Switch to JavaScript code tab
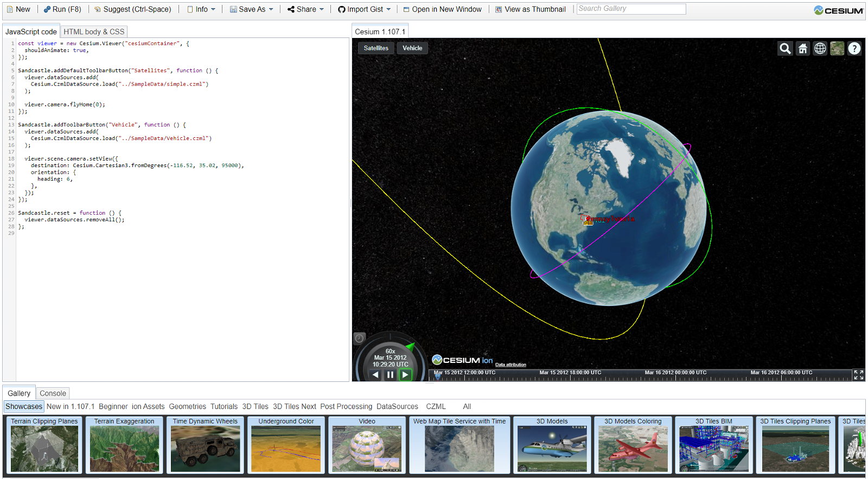This screenshot has width=868, height=479. [x=31, y=31]
